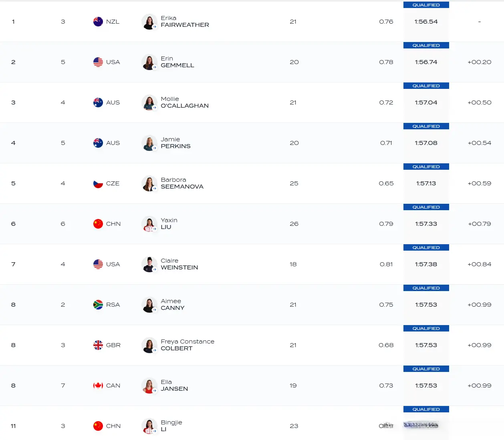Open Mollie O'Callaghan's athlete photo
The image size is (504, 440).
[149, 102]
